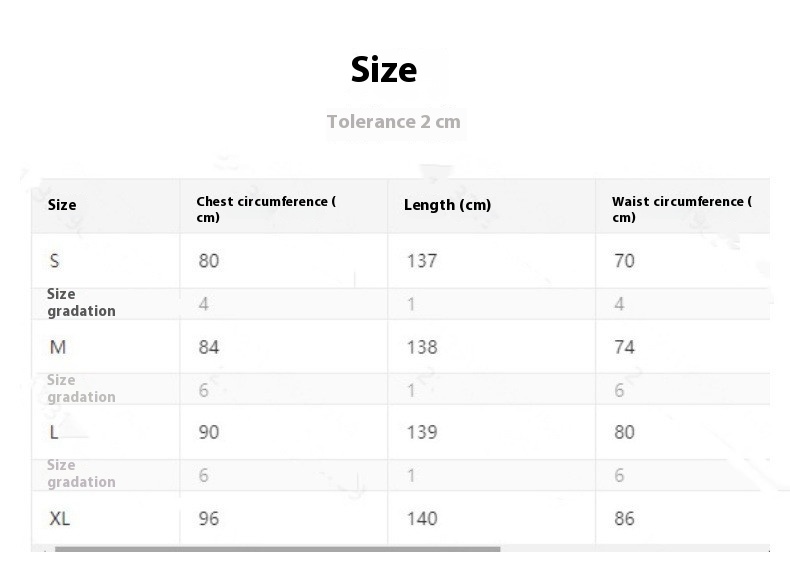
Task: Select the Size column header
Action: [x=62, y=205]
